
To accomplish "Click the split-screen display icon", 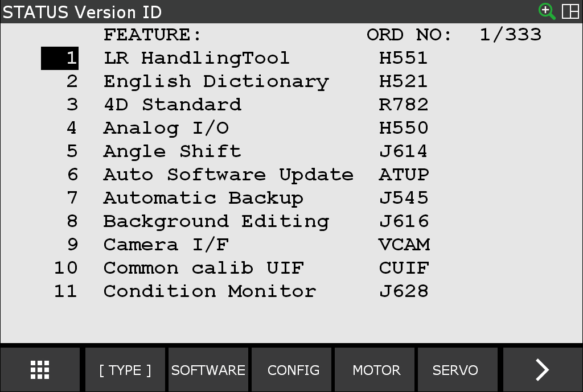I will pyautogui.click(x=570, y=11).
